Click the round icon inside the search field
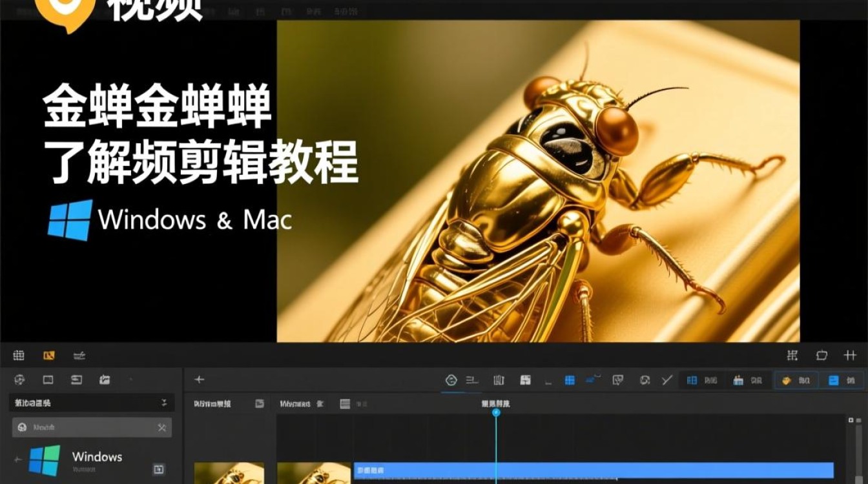The height and width of the screenshot is (484, 868). click(22, 427)
